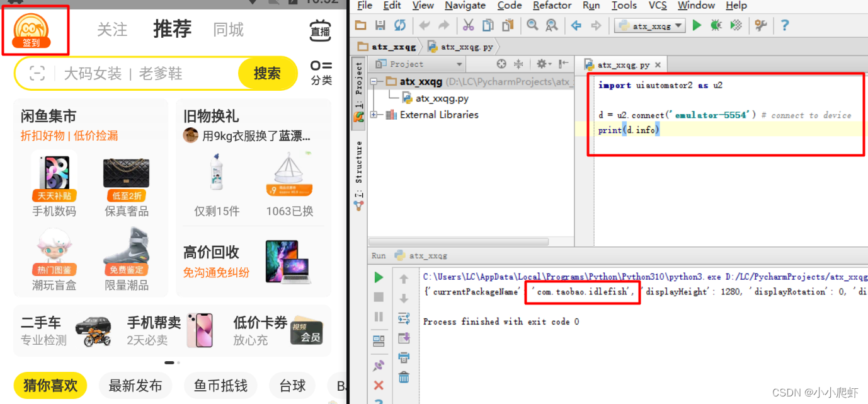Screen dimensions: 868x404
Task: Open the Project view dropdown
Action: click(418, 64)
